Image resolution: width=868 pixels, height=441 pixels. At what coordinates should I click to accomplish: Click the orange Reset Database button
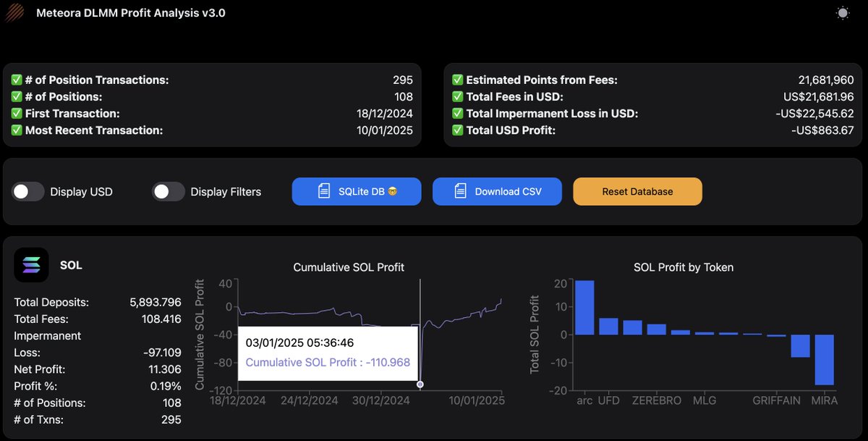point(637,192)
